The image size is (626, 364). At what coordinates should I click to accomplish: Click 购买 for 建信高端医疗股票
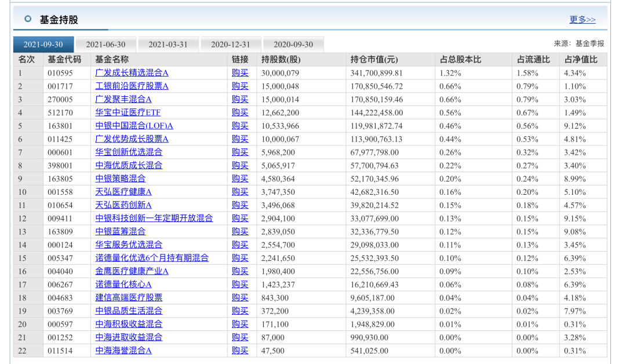(x=240, y=298)
